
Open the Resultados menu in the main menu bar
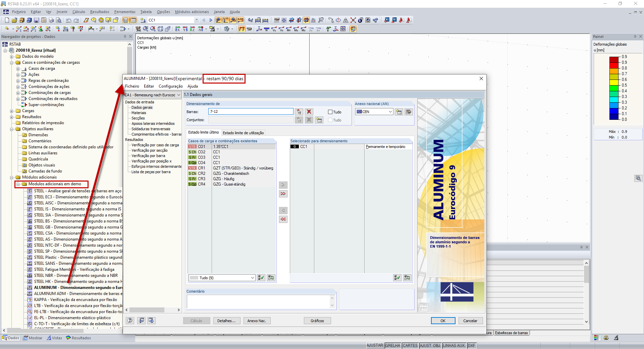(100, 12)
